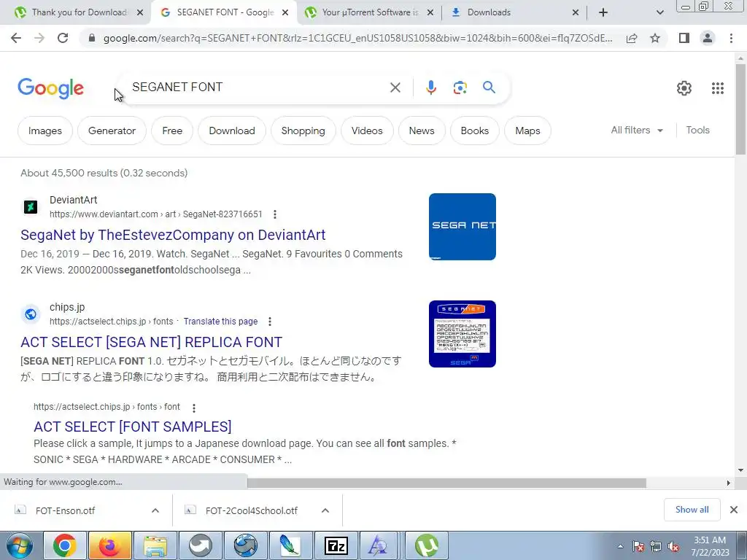Click the browser back arrow
747x560 pixels.
coord(16,38)
